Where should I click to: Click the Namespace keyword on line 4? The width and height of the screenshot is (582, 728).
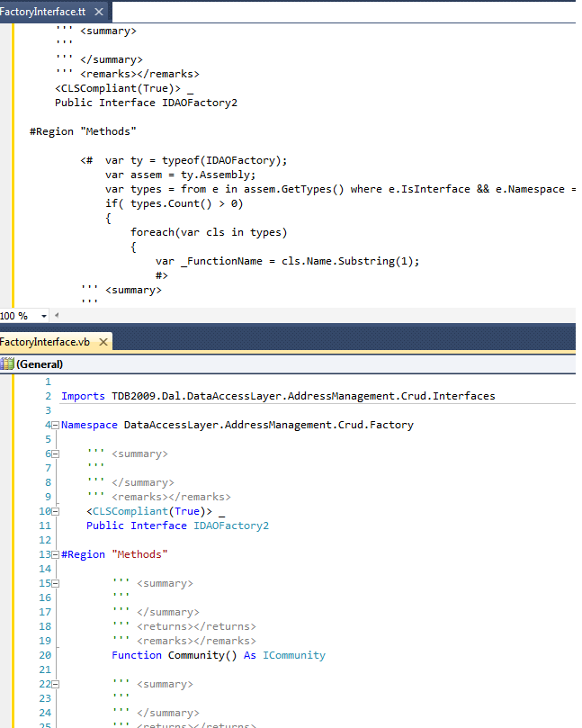pyautogui.click(x=89, y=425)
